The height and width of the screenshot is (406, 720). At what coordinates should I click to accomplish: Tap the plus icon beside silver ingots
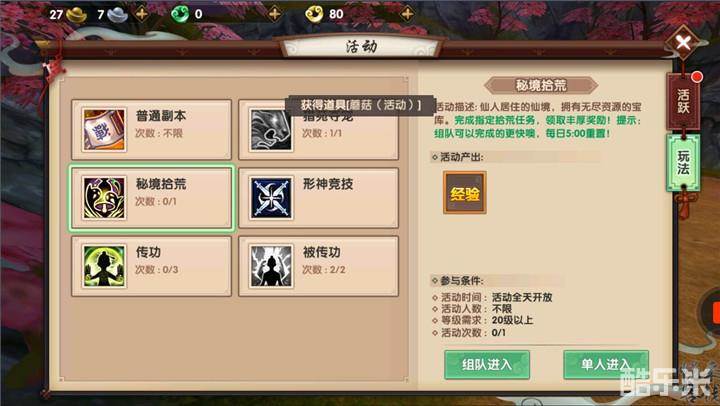click(x=142, y=14)
